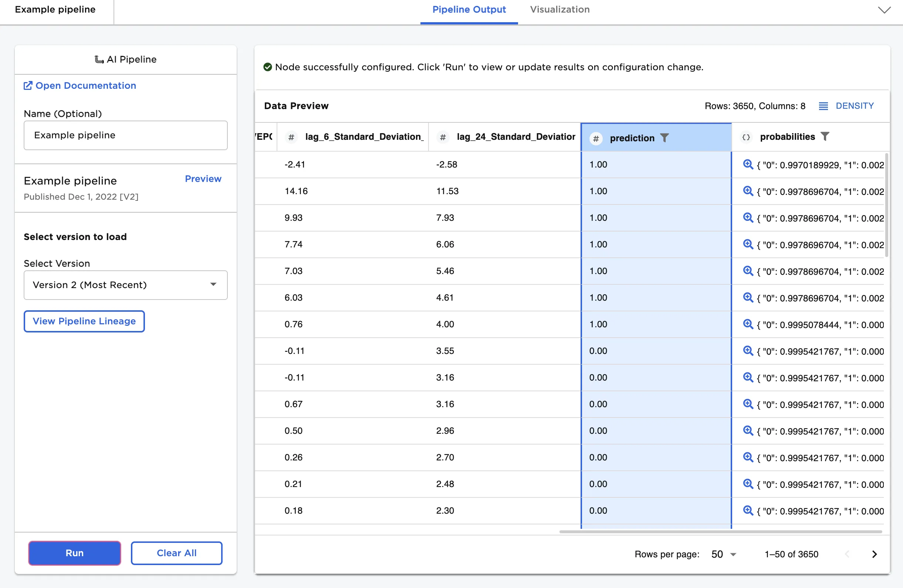This screenshot has height=588, width=903.
Task: Click the prediction column number type icon
Action: (x=596, y=138)
